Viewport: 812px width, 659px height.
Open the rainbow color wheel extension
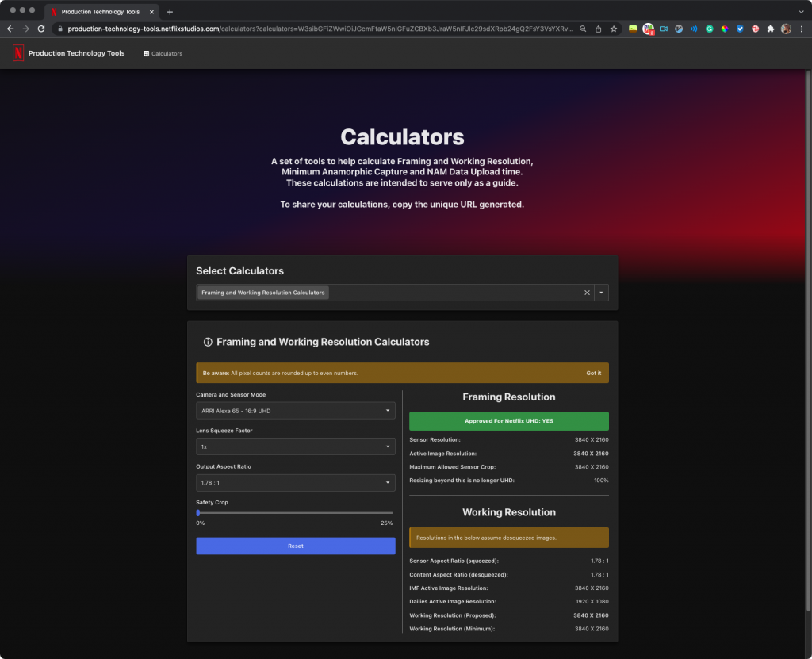[x=725, y=29]
